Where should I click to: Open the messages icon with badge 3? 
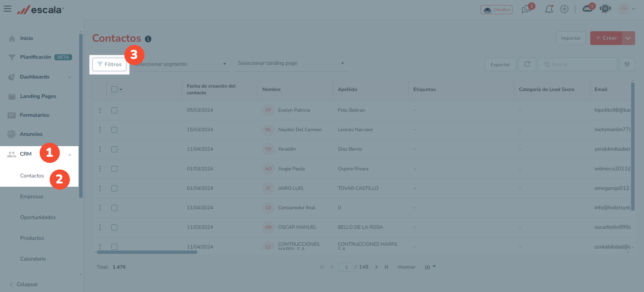(527, 9)
